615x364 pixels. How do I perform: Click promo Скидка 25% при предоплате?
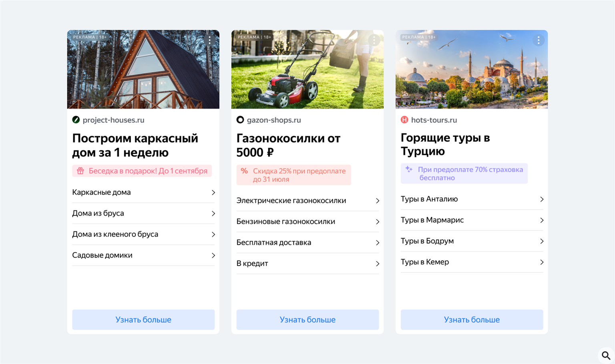294,175
